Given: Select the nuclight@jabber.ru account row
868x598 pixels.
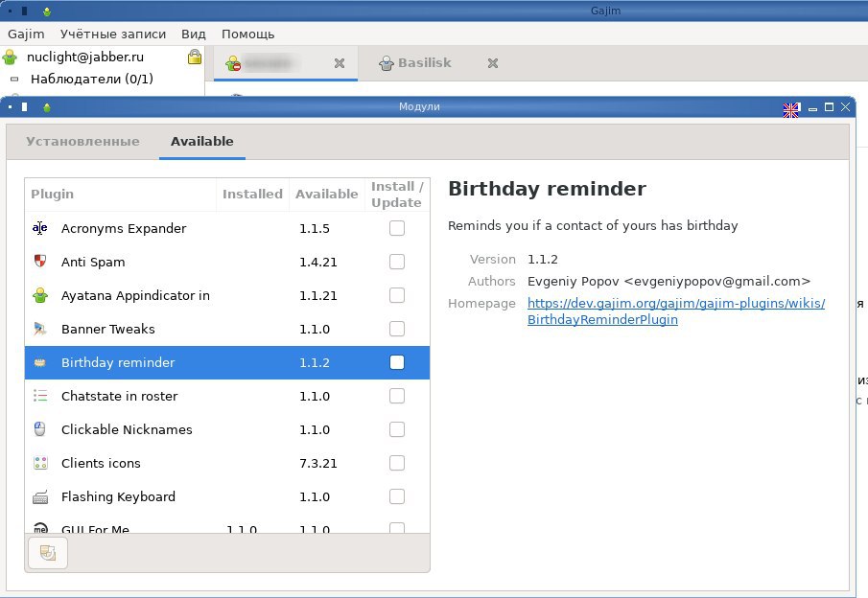Looking at the screenshot, I should pos(102,57).
